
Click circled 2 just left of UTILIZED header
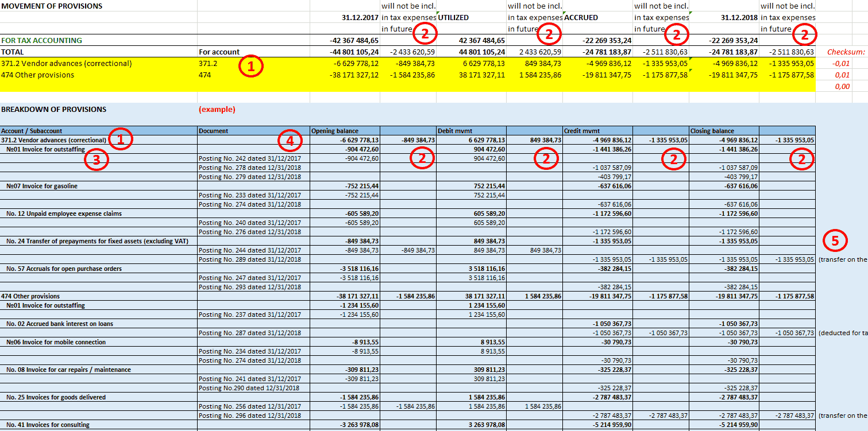(x=425, y=34)
